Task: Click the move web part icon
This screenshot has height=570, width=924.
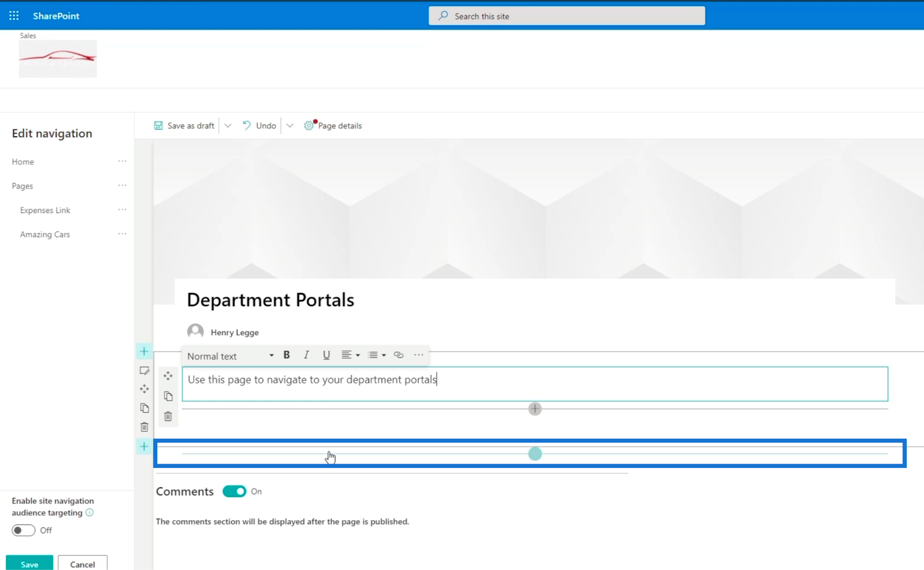Action: click(x=168, y=376)
